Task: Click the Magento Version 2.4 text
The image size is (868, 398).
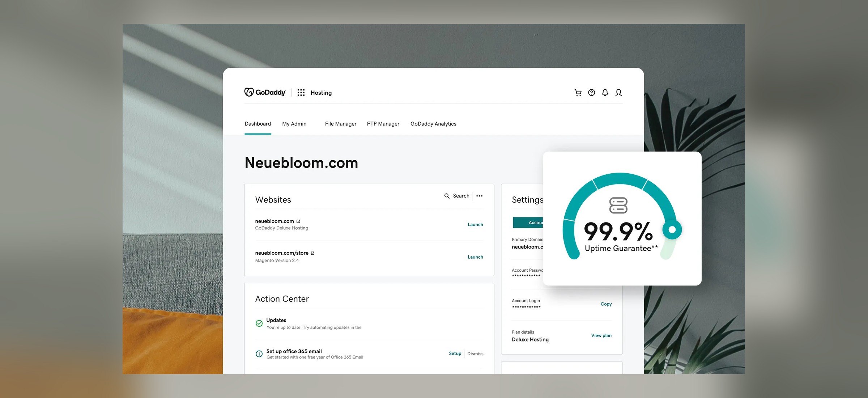Action: click(277, 261)
